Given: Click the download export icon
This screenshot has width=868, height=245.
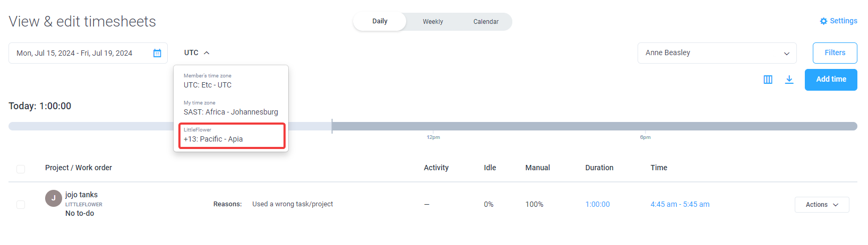Looking at the screenshot, I should click(789, 80).
